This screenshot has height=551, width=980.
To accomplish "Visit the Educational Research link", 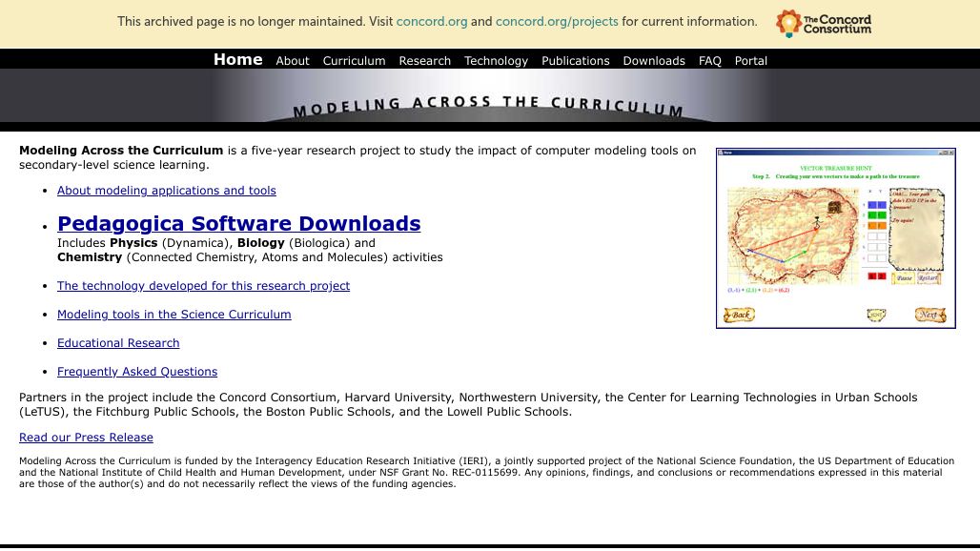I will click(x=118, y=343).
